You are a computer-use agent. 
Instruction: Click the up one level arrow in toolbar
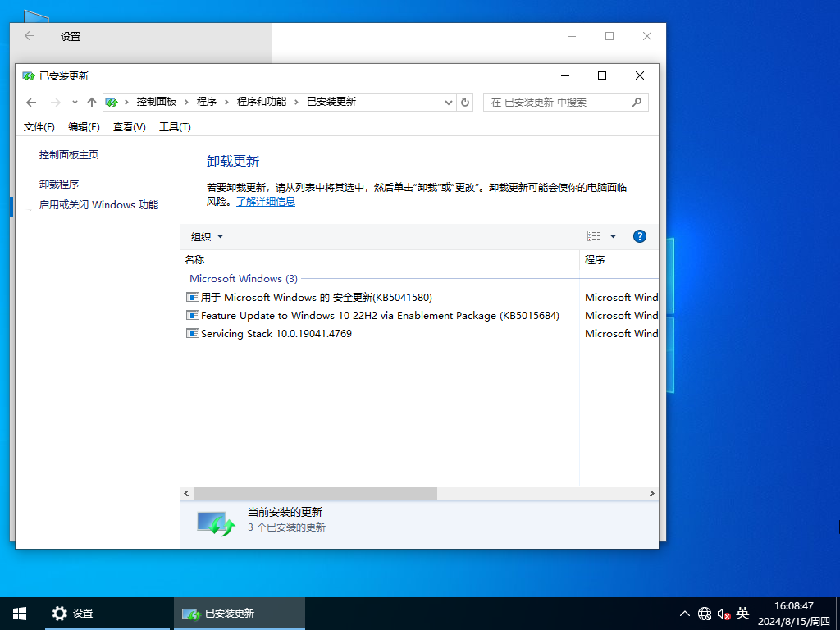tap(91, 102)
